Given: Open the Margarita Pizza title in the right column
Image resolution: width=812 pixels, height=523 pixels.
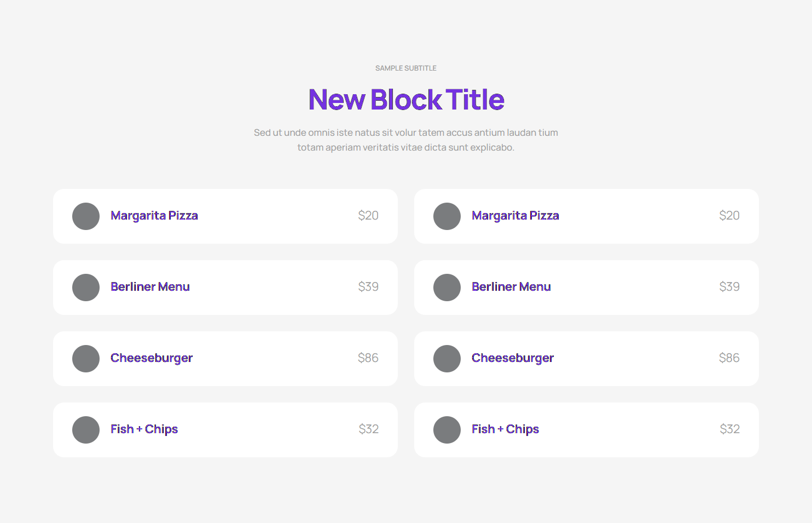Looking at the screenshot, I should [x=515, y=216].
